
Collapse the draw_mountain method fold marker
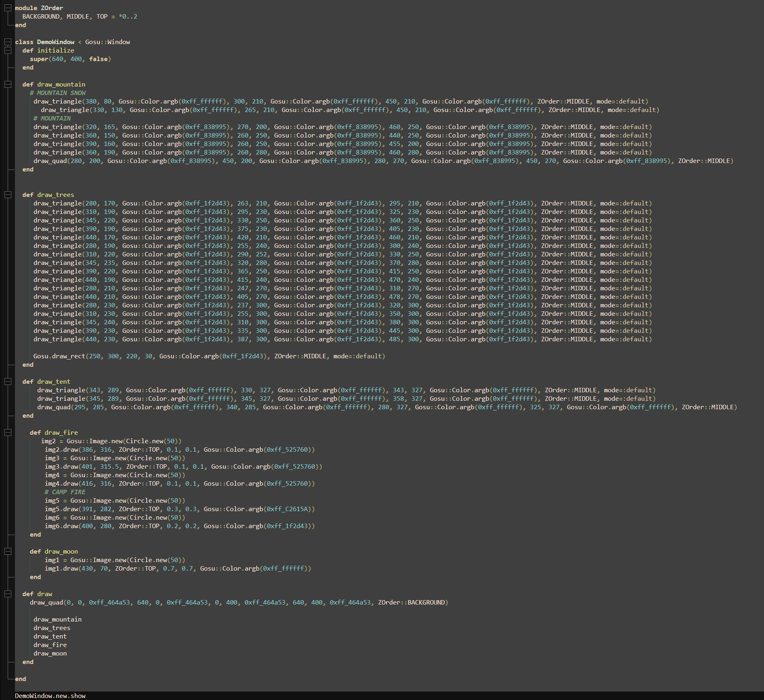8,84
